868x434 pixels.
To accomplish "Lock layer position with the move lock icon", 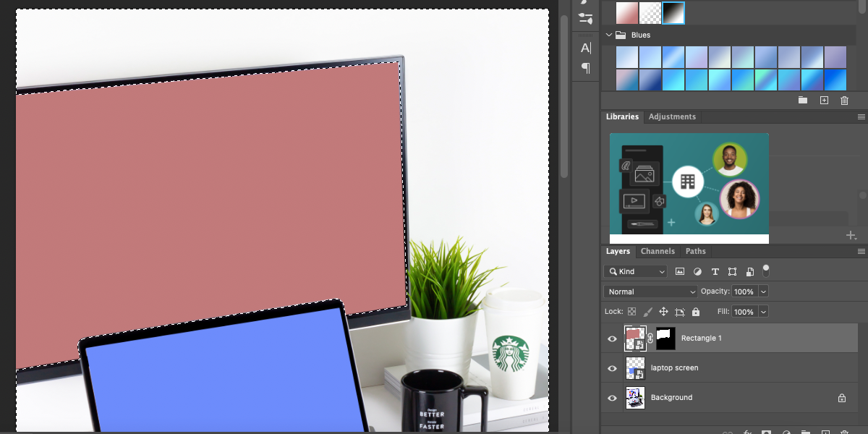I will pyautogui.click(x=664, y=311).
